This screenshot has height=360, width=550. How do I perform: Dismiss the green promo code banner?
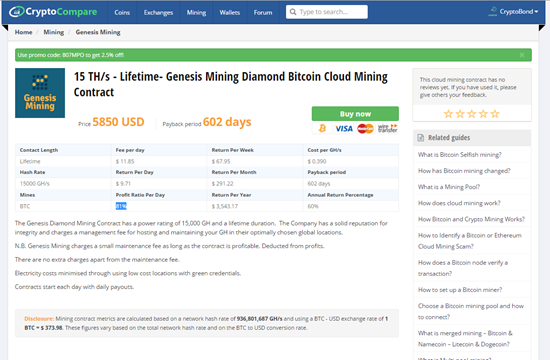522,55
